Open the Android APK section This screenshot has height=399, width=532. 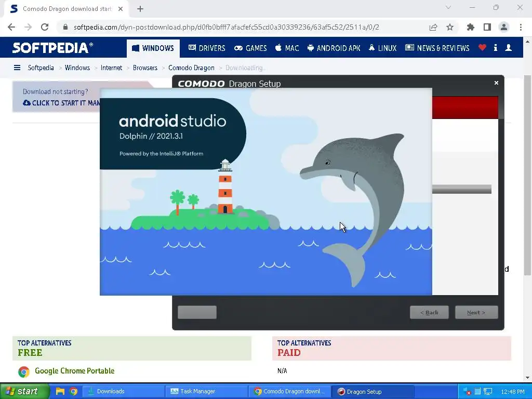[x=334, y=48]
